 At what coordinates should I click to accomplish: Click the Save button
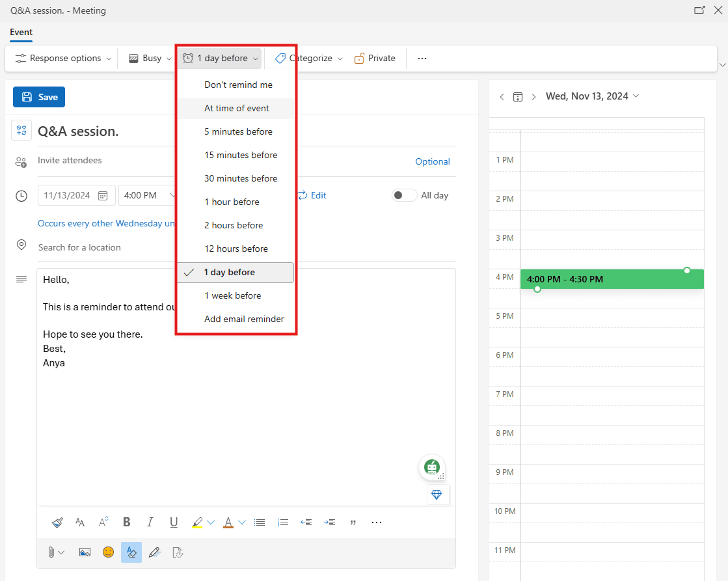click(x=38, y=96)
